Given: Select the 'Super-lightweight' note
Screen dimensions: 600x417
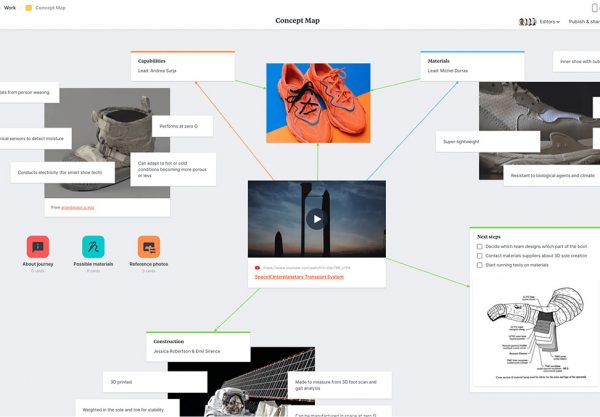Looking at the screenshot, I should click(x=488, y=142).
